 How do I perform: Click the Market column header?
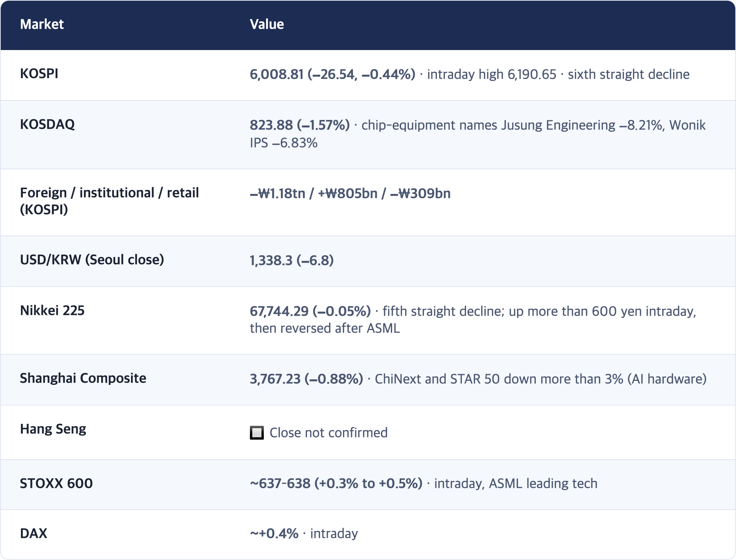(42, 24)
